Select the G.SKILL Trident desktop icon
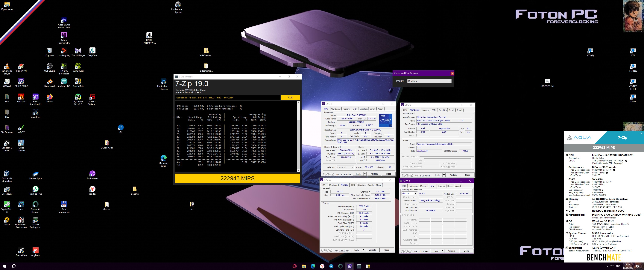The image size is (644, 270). tap(92, 99)
